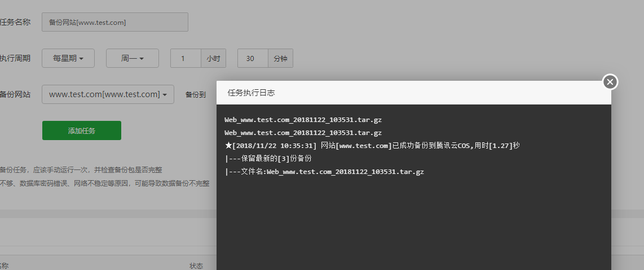Click second log line Web_www.test.com_20181122_103531.tar.gz
644x270 pixels.
[303, 133]
